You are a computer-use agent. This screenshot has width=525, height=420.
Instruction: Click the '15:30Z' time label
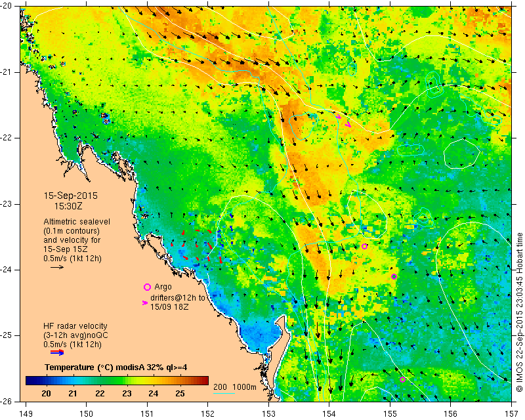68,206
